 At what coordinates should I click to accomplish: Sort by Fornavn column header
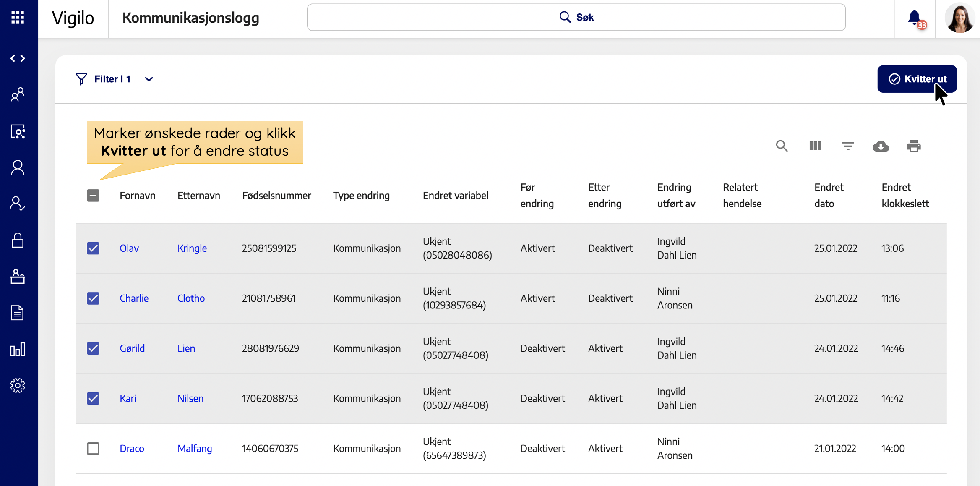pyautogui.click(x=137, y=196)
